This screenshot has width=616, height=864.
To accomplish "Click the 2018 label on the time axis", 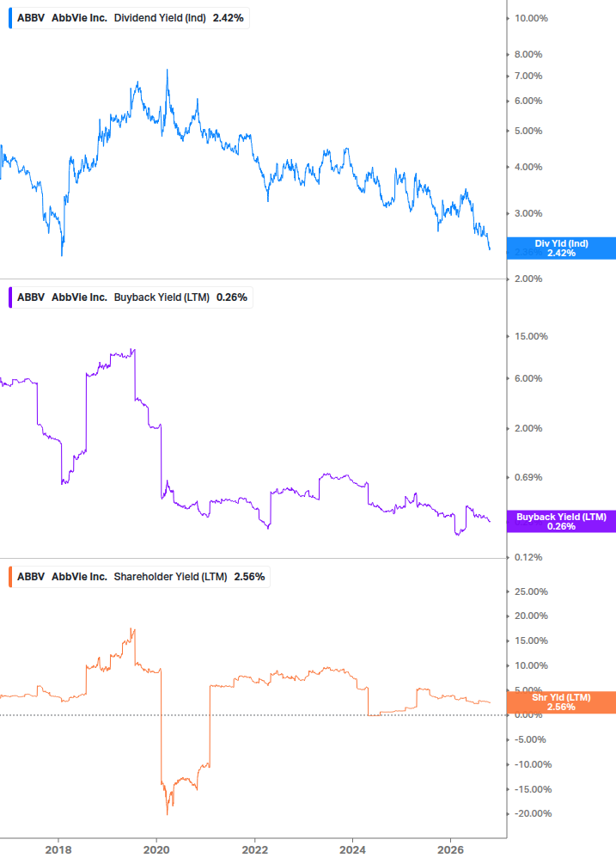I will pyautogui.click(x=58, y=849).
